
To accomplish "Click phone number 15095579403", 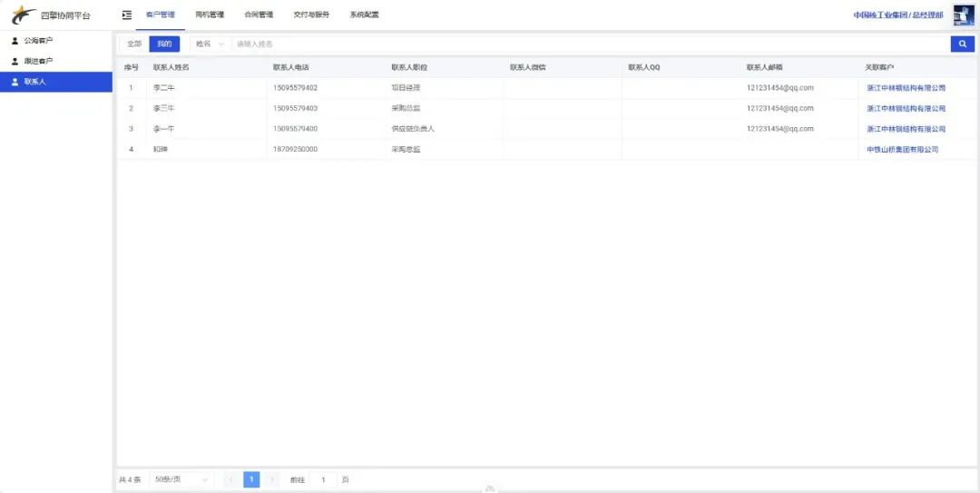I will (295, 109).
